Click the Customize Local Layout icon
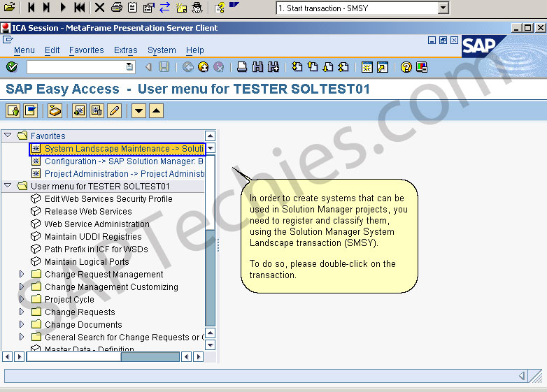The height and width of the screenshot is (392, 547). (x=421, y=67)
